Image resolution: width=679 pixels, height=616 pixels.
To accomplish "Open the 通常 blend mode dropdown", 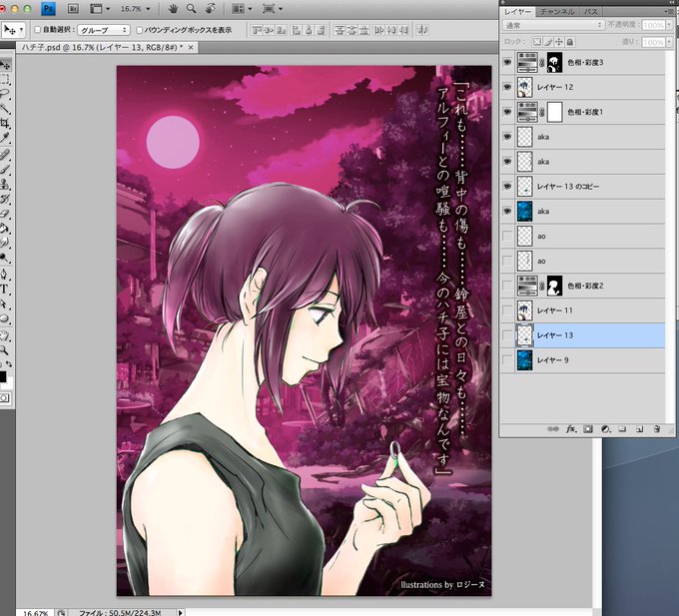I will click(553, 25).
